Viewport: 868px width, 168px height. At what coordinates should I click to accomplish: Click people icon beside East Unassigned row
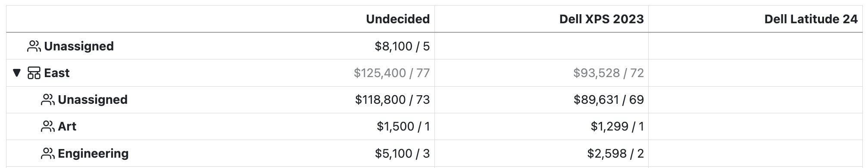[x=48, y=100]
